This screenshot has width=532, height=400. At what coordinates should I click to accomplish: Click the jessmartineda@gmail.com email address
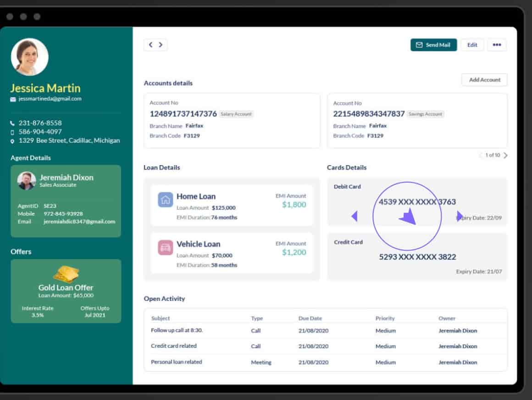click(x=50, y=99)
